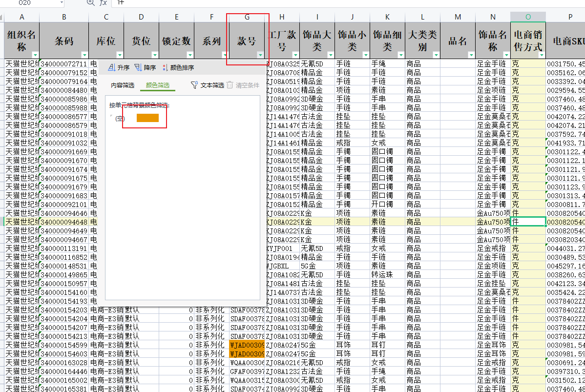
Task: Select column header M
Action: (458, 17)
